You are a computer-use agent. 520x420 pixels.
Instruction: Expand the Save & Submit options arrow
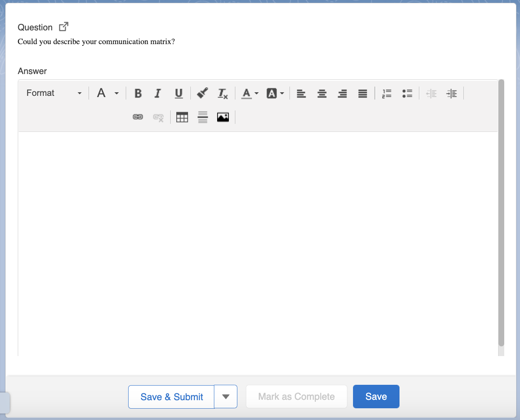[x=226, y=397]
